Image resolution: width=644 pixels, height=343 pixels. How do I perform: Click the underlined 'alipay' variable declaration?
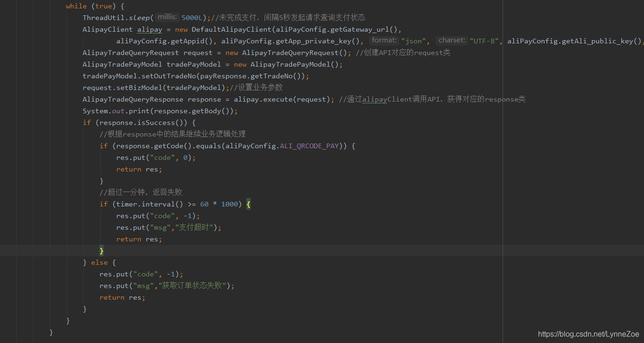pos(149,29)
